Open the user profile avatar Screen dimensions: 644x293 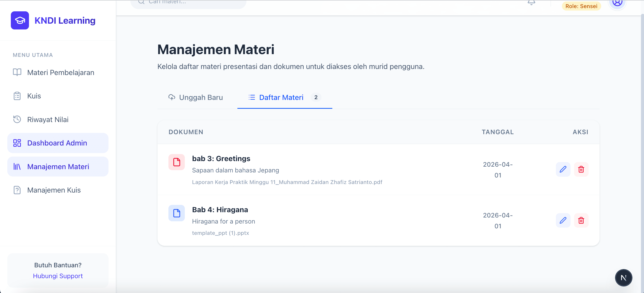(x=617, y=3)
